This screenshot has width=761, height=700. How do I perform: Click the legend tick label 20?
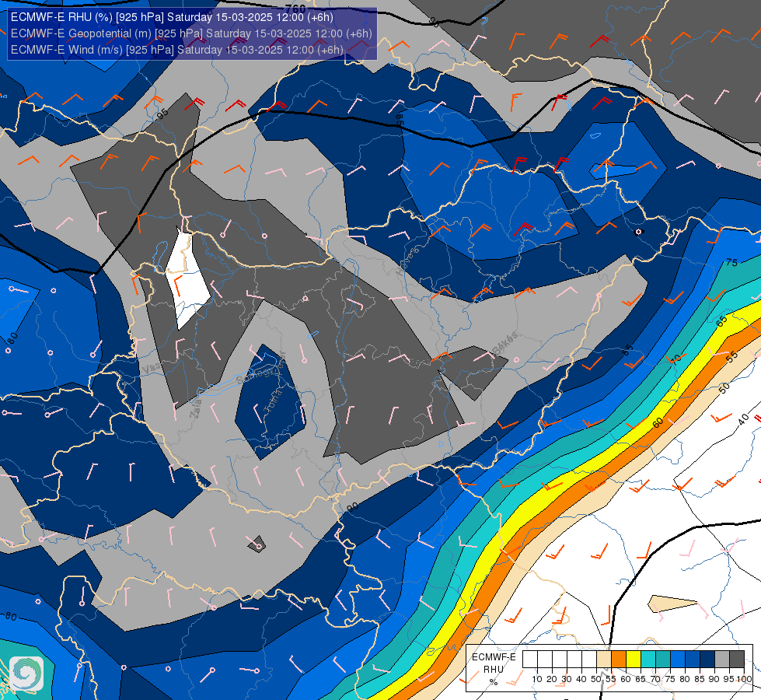click(552, 679)
